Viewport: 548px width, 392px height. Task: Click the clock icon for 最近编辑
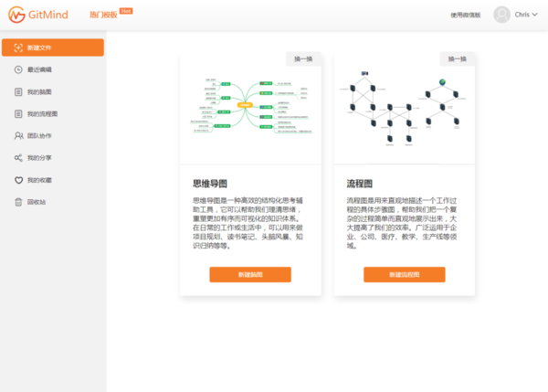click(18, 69)
